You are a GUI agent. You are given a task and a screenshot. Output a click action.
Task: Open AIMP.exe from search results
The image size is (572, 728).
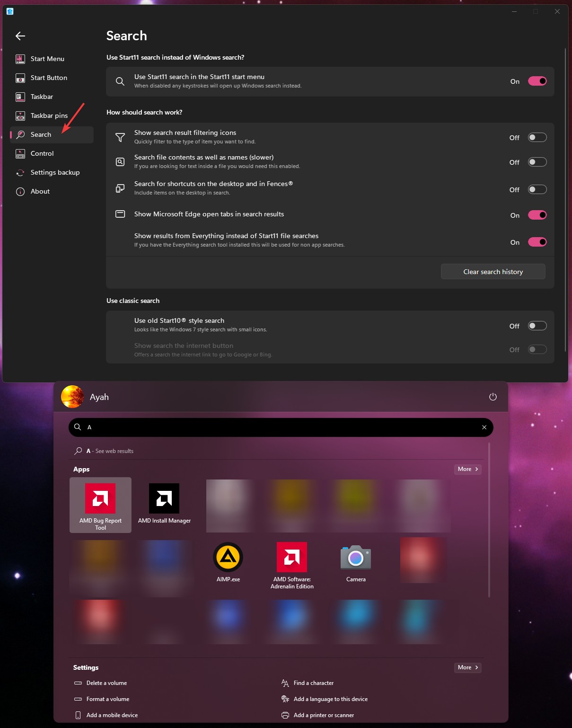[x=228, y=562]
